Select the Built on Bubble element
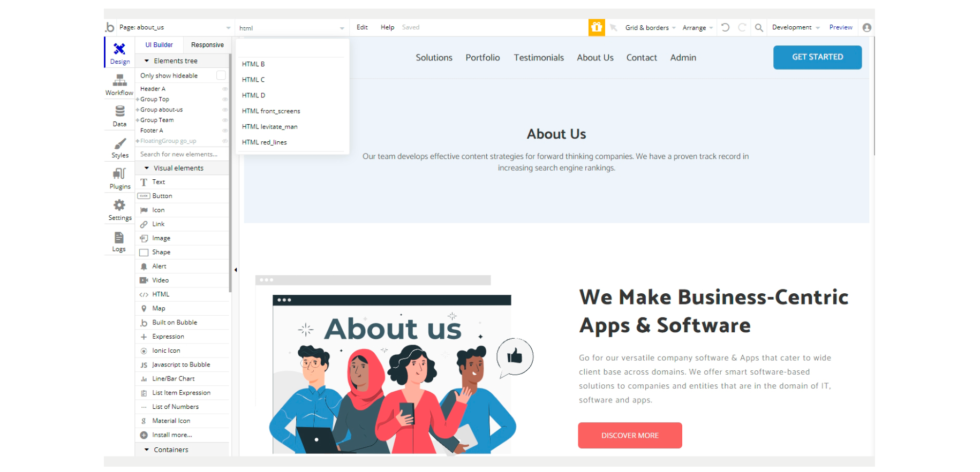Viewport: 980px width, 472px height. [183, 322]
